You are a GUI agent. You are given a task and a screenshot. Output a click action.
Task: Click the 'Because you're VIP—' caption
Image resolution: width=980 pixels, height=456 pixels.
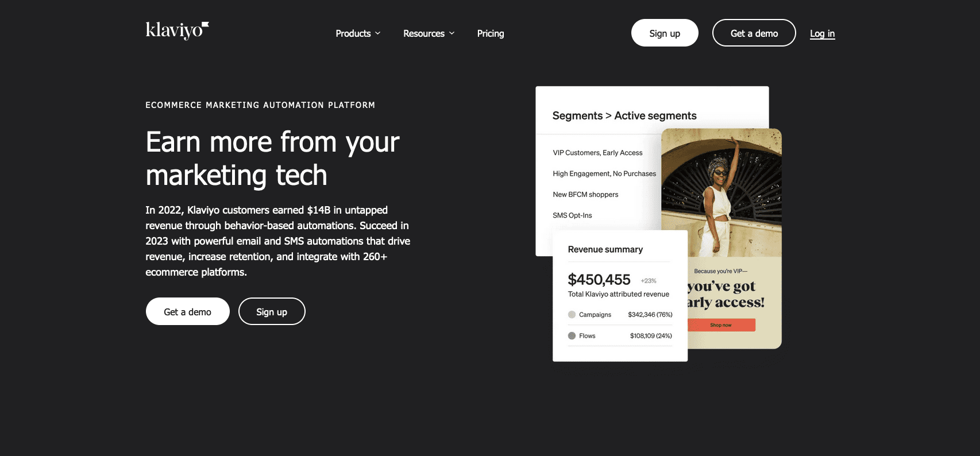721,271
